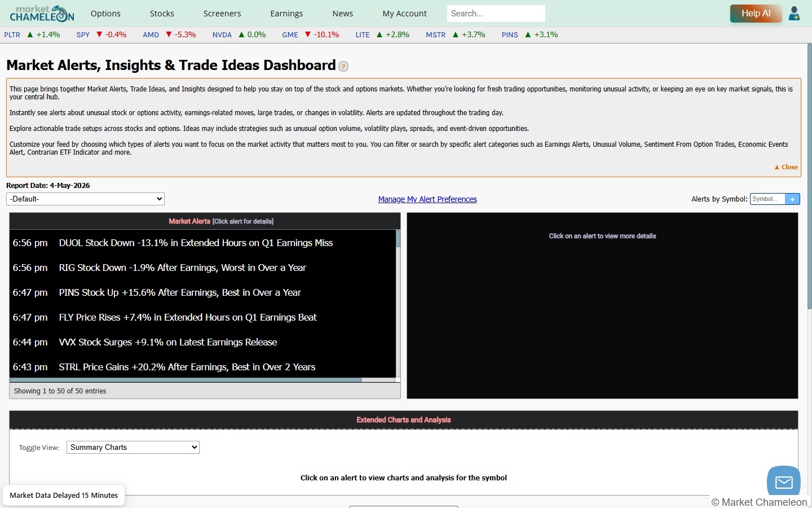This screenshot has width=812, height=508.
Task: Expand the -Default- alert filter dropdown
Action: [x=85, y=199]
